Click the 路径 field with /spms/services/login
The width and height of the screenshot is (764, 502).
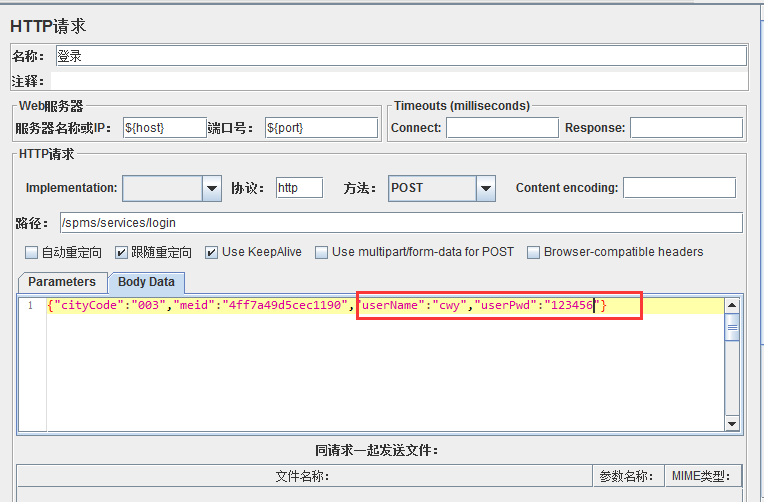point(401,223)
